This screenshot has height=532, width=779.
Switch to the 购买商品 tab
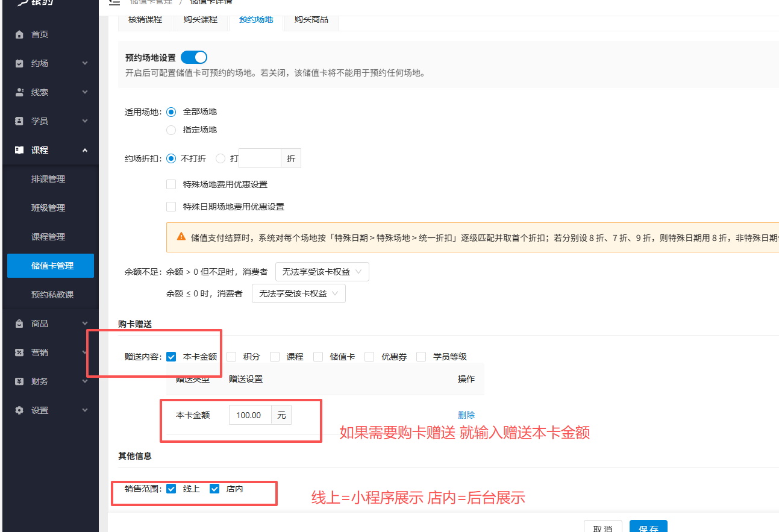tap(311, 19)
